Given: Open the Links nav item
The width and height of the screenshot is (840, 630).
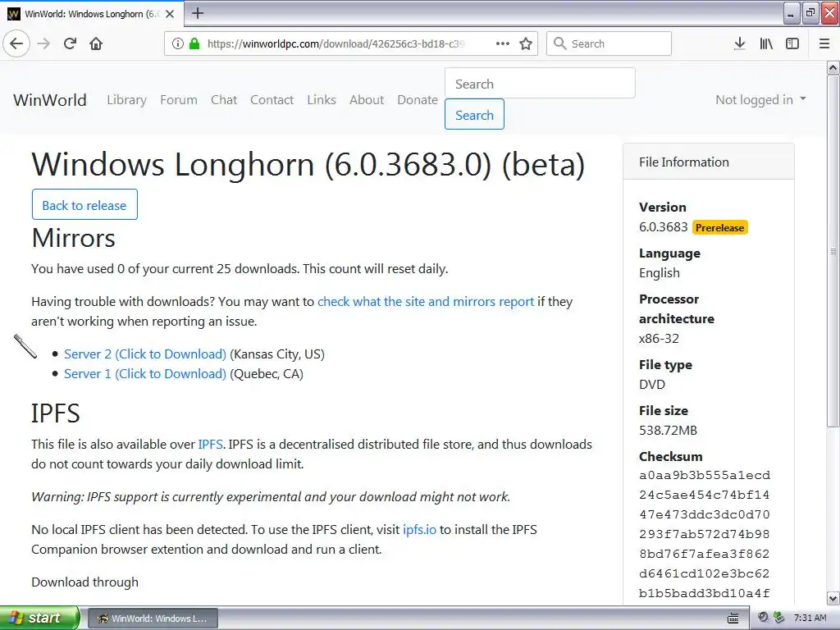Looking at the screenshot, I should pos(322,99).
